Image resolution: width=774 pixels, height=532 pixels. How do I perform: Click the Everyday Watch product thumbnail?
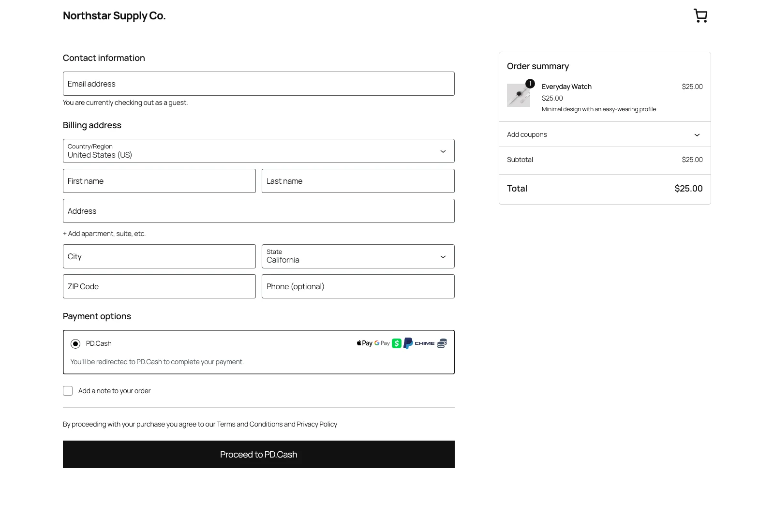point(519,95)
